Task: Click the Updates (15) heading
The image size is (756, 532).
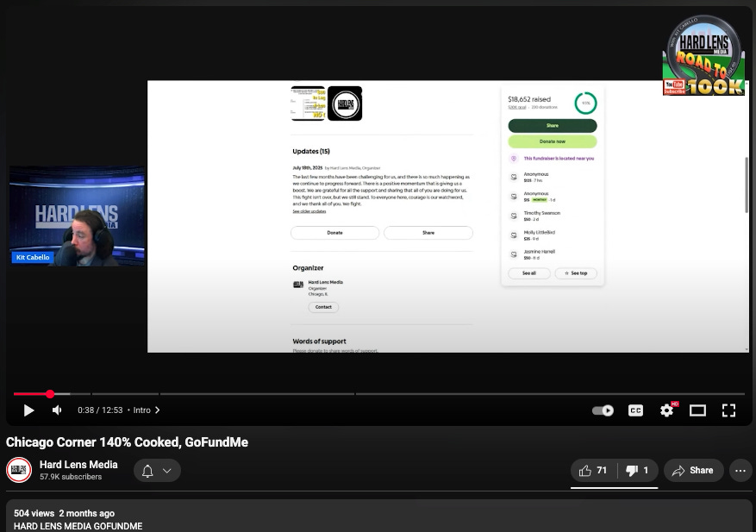Action: click(311, 152)
